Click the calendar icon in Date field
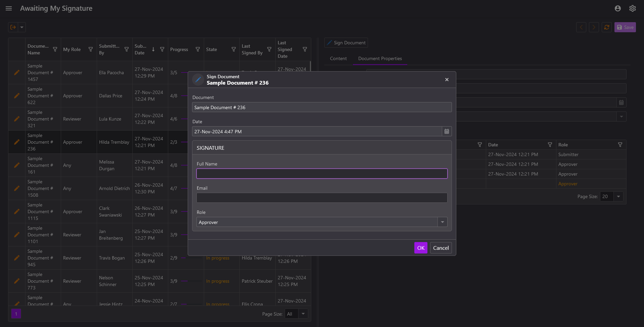Viewport: 644px width, 327px height. 447,132
